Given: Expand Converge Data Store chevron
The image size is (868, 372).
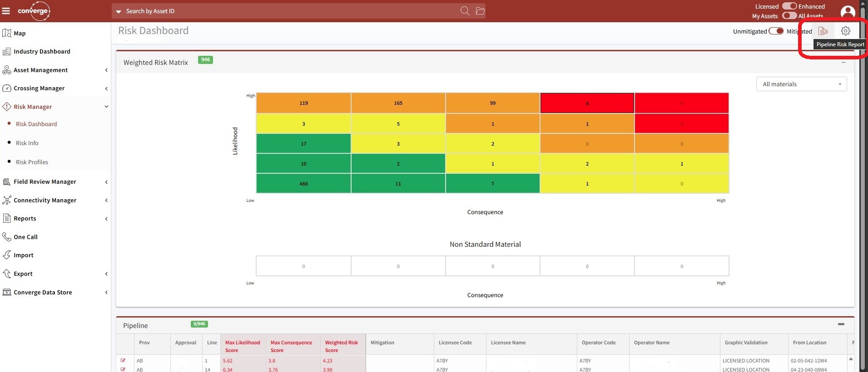Looking at the screenshot, I should pyautogui.click(x=106, y=292).
